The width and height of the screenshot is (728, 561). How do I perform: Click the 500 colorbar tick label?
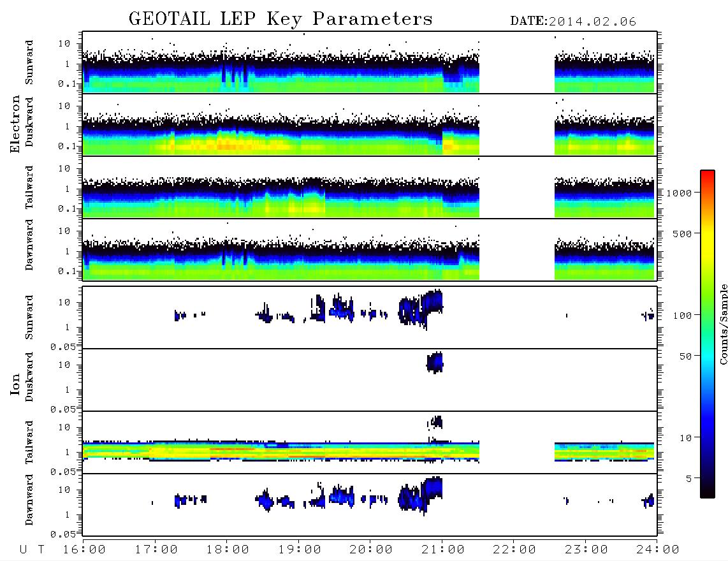(x=683, y=233)
